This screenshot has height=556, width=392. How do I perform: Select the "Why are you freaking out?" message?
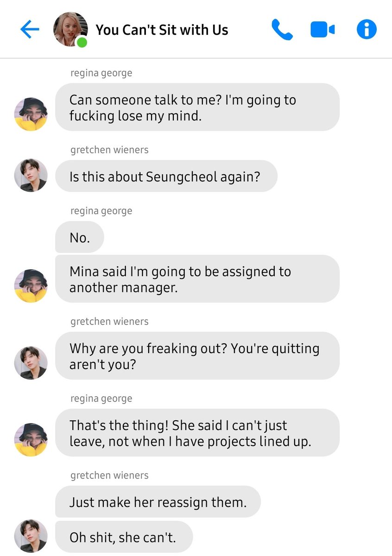(x=197, y=356)
